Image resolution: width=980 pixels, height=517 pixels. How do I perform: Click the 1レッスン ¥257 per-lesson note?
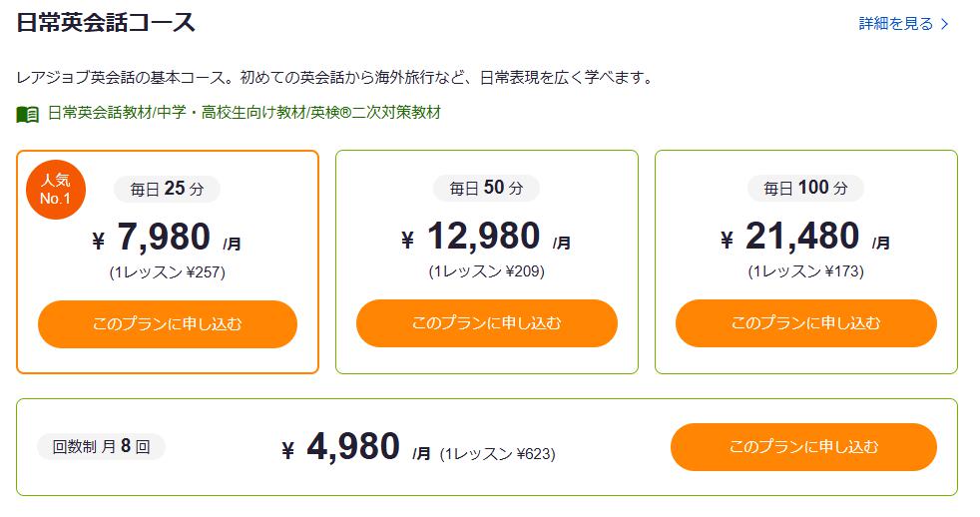167,271
